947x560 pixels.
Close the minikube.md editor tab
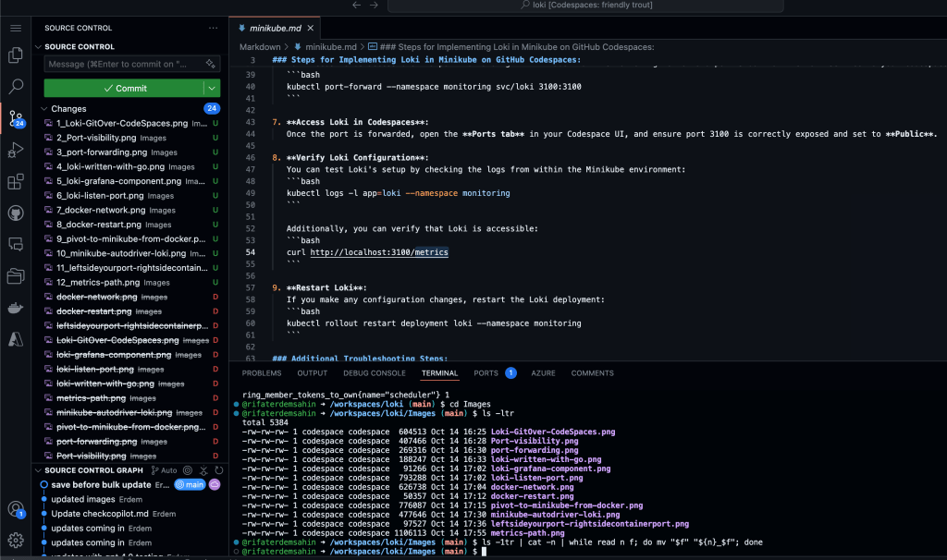click(x=311, y=29)
